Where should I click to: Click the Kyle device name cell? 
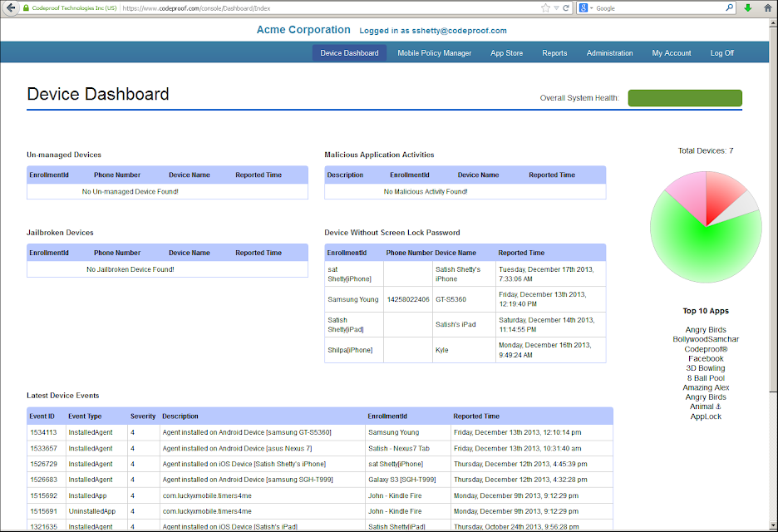pyautogui.click(x=441, y=350)
